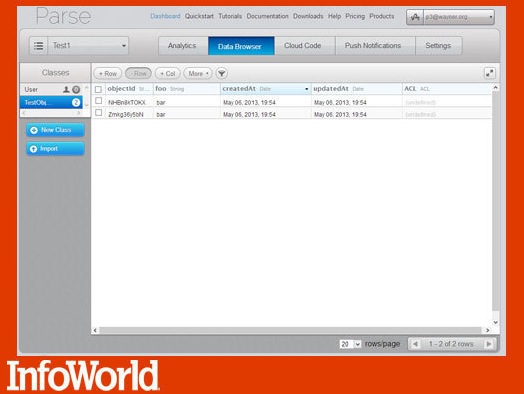Click the Parse logo
524x394 pixels.
coord(63,16)
